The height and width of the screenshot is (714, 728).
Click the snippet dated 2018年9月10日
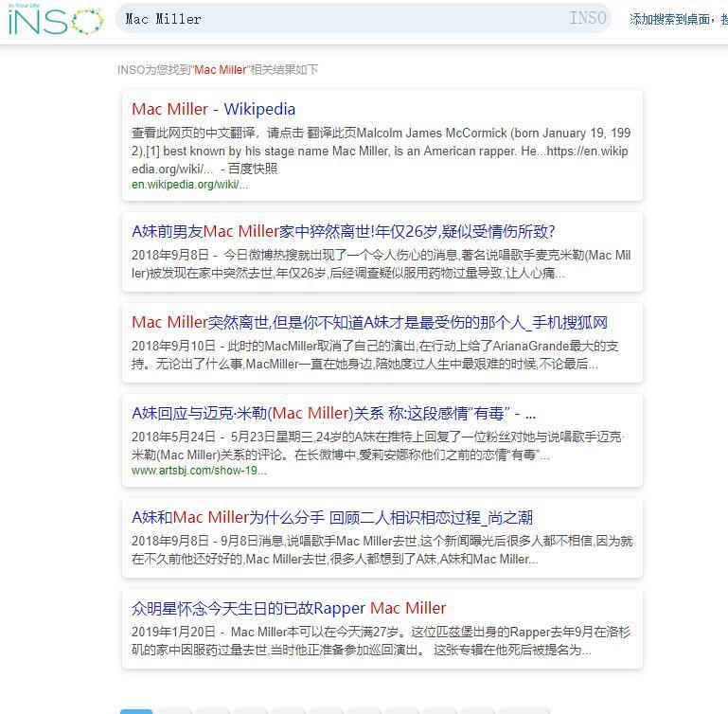375,355
